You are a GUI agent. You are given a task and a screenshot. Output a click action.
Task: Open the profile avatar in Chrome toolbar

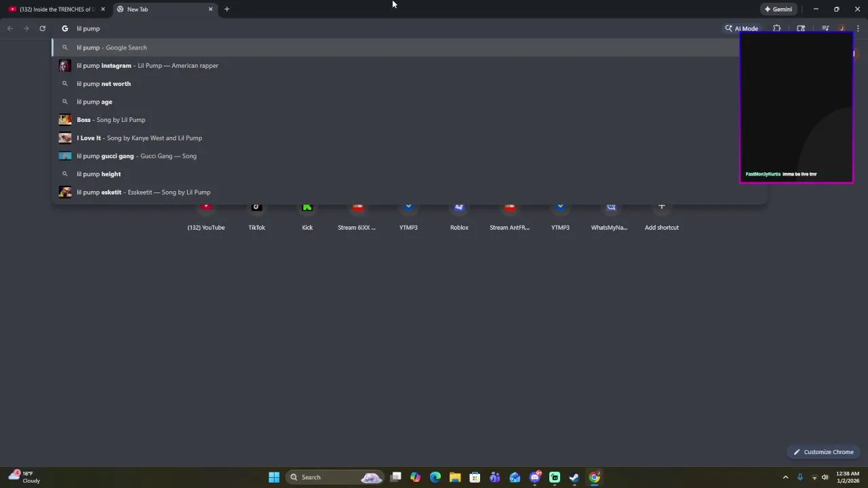(842, 28)
